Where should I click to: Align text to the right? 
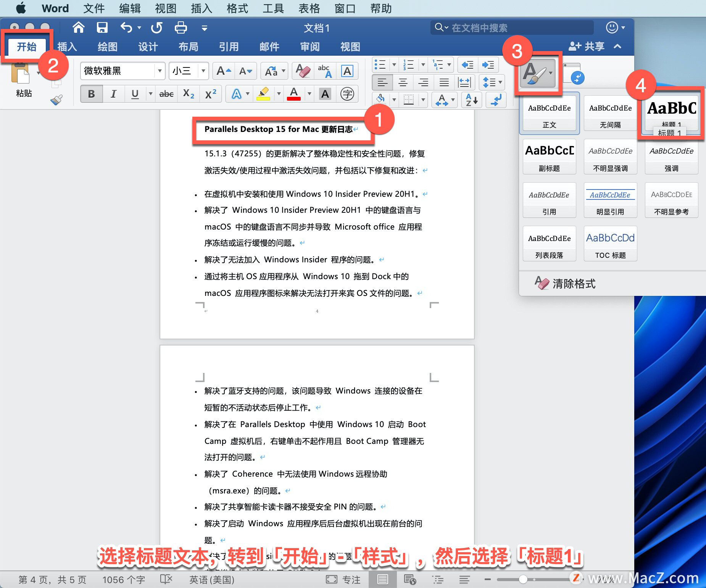423,82
